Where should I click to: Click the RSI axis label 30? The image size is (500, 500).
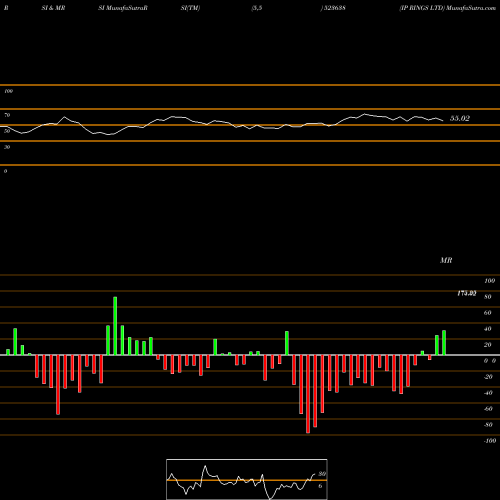(x=7, y=147)
